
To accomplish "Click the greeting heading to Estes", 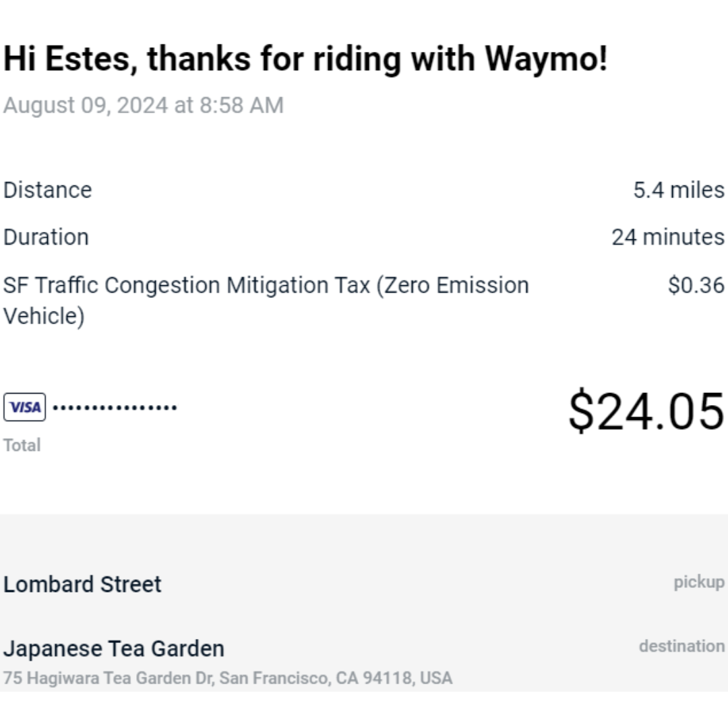I will (305, 59).
